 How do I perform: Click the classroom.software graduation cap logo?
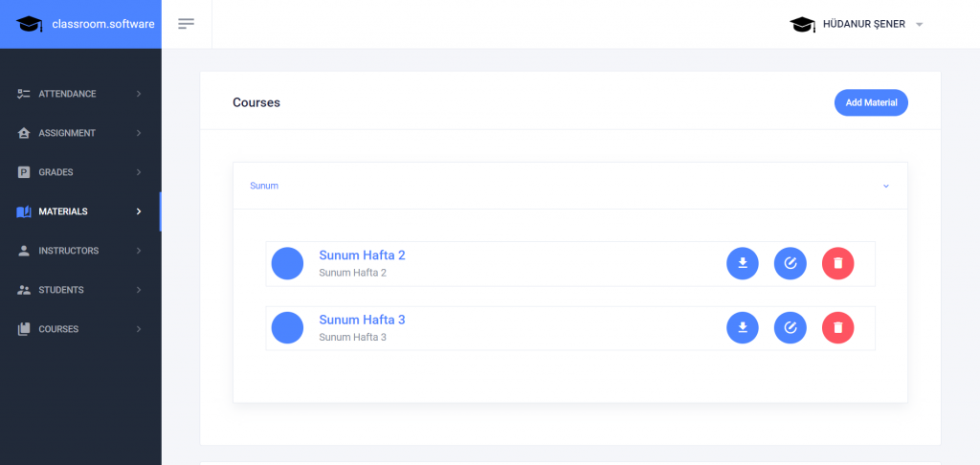coord(30,24)
